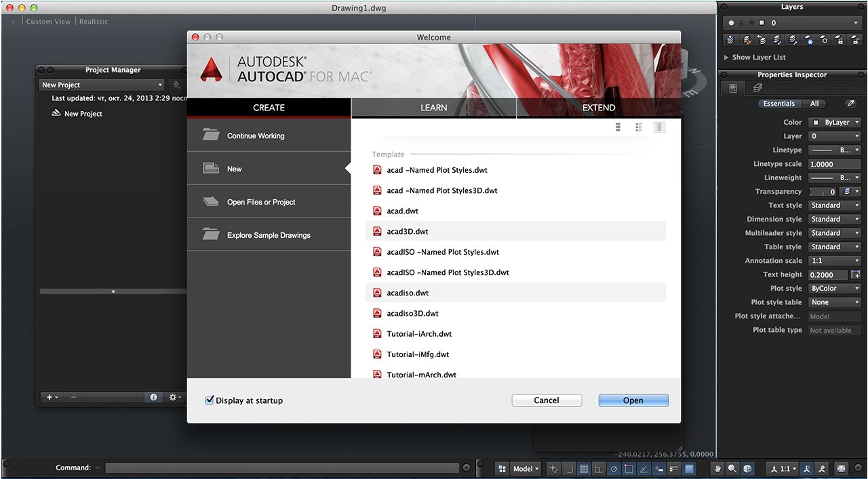The image size is (868, 479).
Task: Click the Zoom magnifier icon in status bar
Action: (732, 468)
